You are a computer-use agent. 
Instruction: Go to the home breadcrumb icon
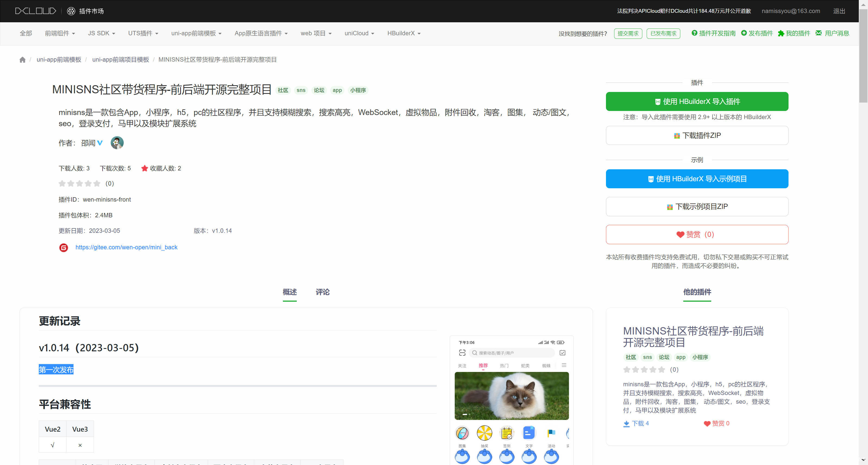22,60
